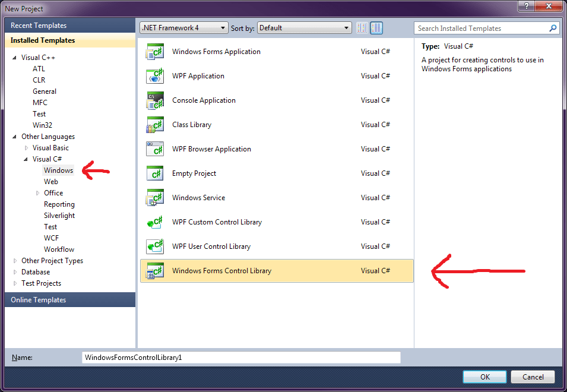Screen dimensions: 567x392
Task: Switch to small icons view
Action: [x=362, y=28]
